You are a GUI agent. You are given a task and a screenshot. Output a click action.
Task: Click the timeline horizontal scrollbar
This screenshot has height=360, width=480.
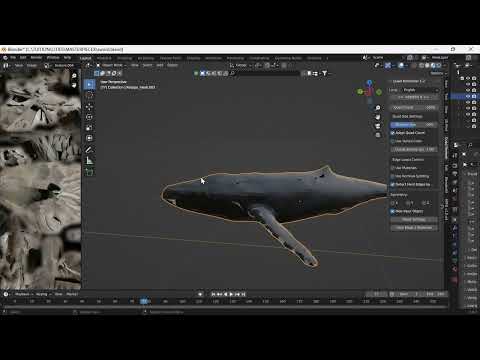pyautogui.click(x=225, y=306)
